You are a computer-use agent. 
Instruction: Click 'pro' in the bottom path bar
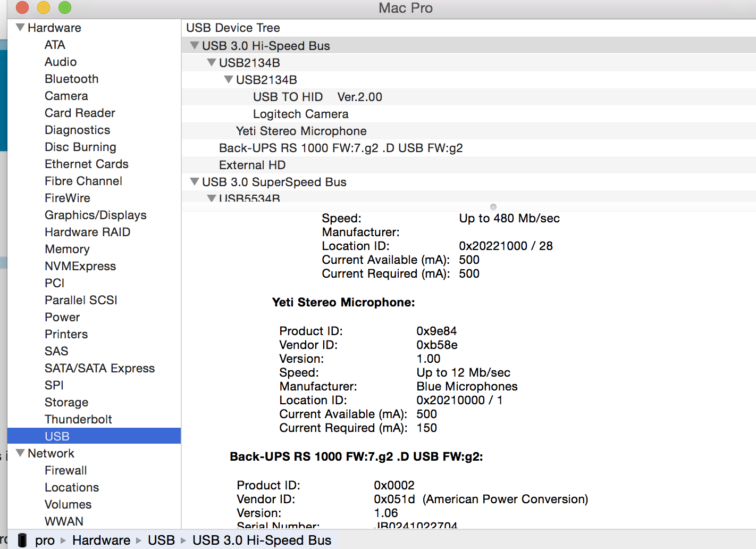point(45,540)
